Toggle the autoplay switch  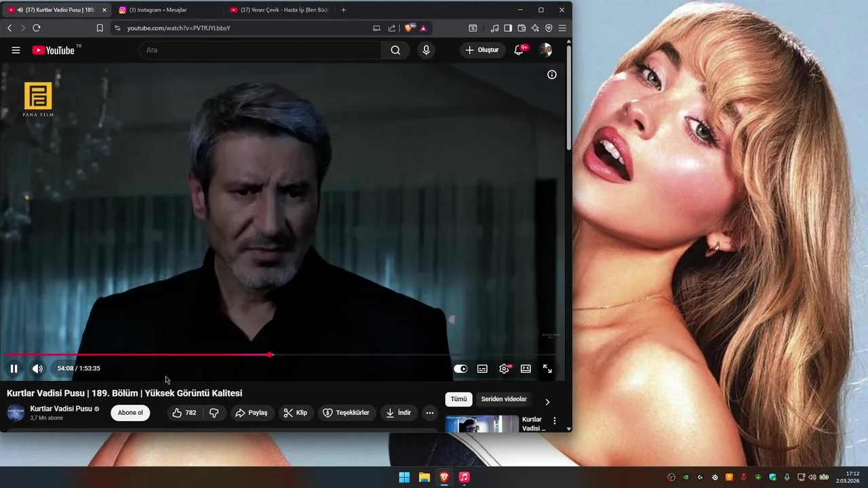click(x=460, y=369)
